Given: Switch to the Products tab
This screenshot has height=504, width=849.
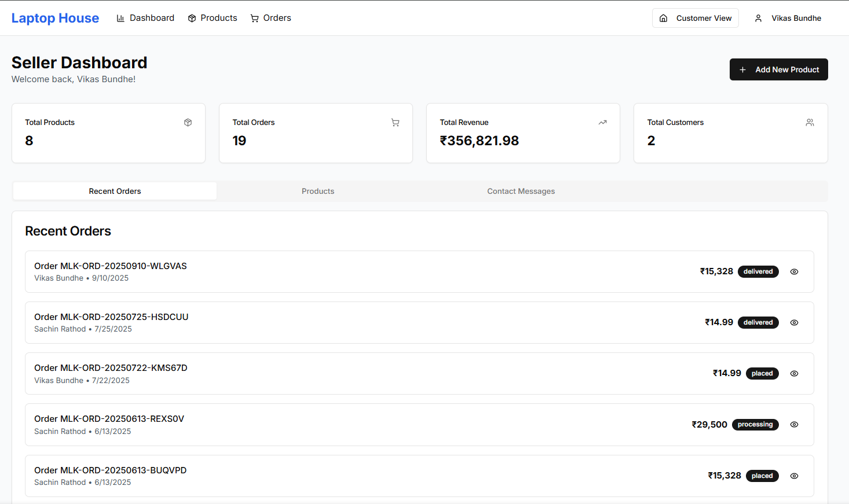Looking at the screenshot, I should (317, 191).
